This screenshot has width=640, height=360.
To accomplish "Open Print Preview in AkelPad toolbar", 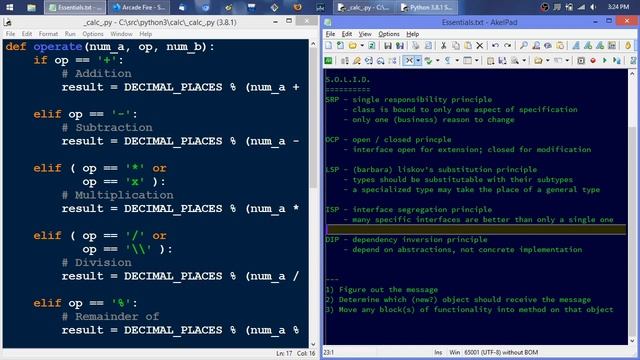I will pyautogui.click(x=428, y=46).
